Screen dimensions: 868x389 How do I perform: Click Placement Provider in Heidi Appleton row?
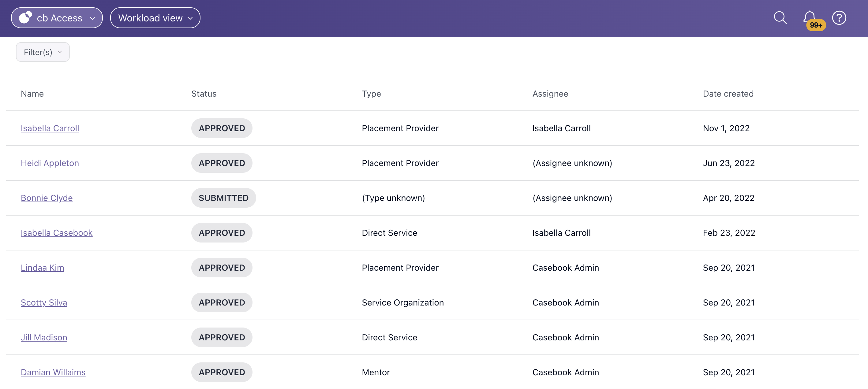(400, 163)
